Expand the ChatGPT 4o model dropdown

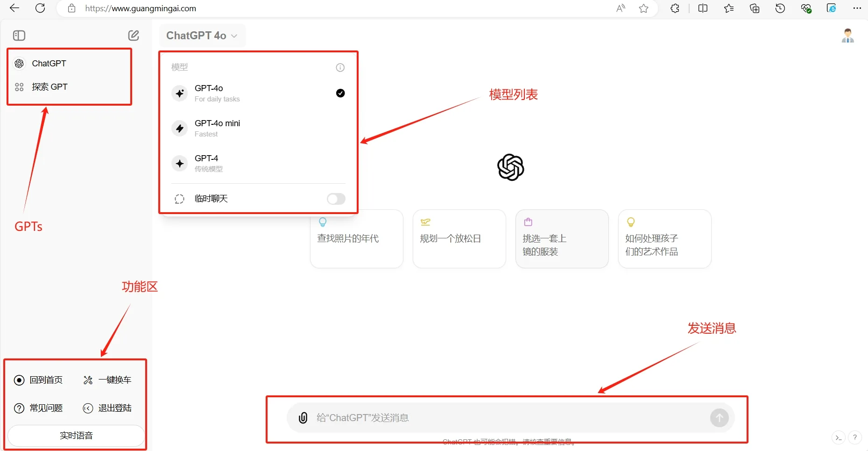202,36
